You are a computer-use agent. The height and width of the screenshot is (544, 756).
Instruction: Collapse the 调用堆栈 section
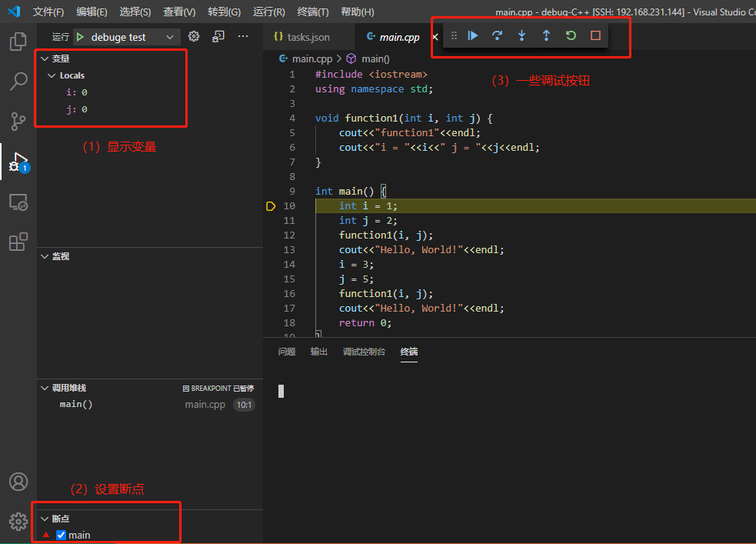(x=45, y=389)
